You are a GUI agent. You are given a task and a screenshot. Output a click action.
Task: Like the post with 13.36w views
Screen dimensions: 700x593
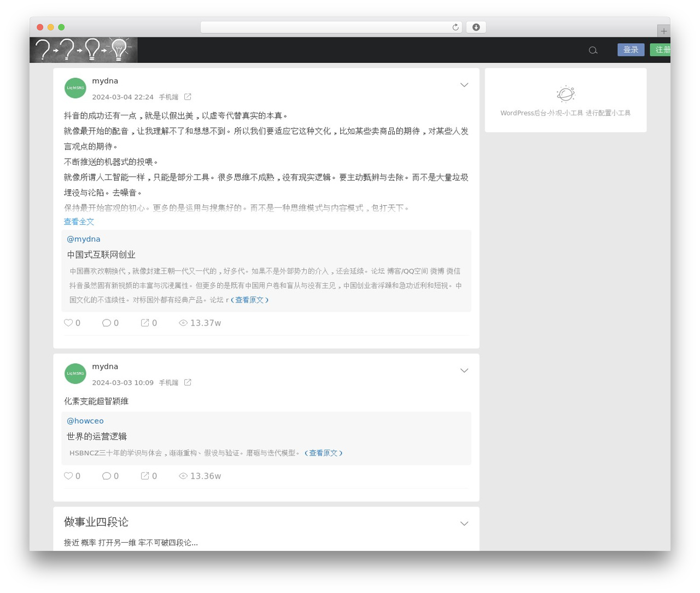(x=72, y=476)
